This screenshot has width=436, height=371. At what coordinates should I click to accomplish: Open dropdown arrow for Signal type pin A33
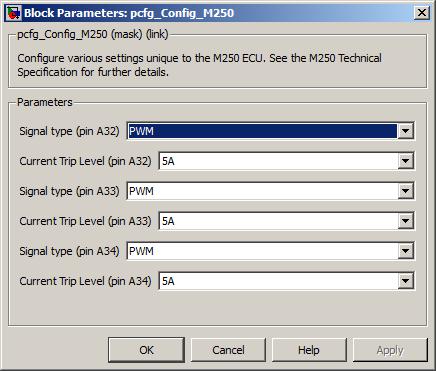pos(406,191)
